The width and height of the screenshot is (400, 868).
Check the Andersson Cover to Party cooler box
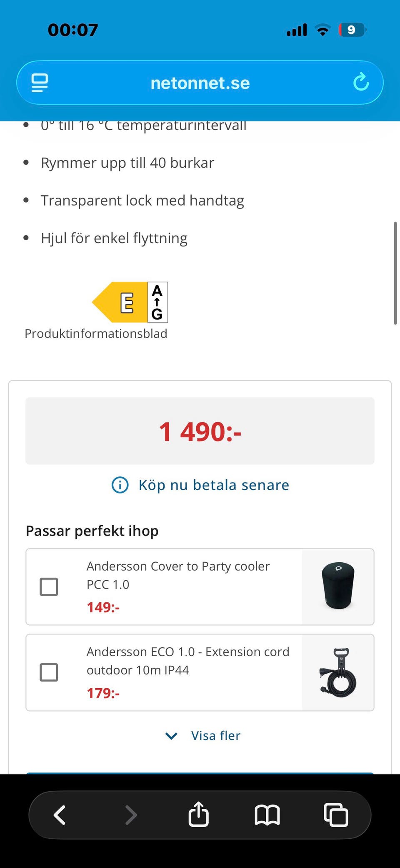[49, 587]
